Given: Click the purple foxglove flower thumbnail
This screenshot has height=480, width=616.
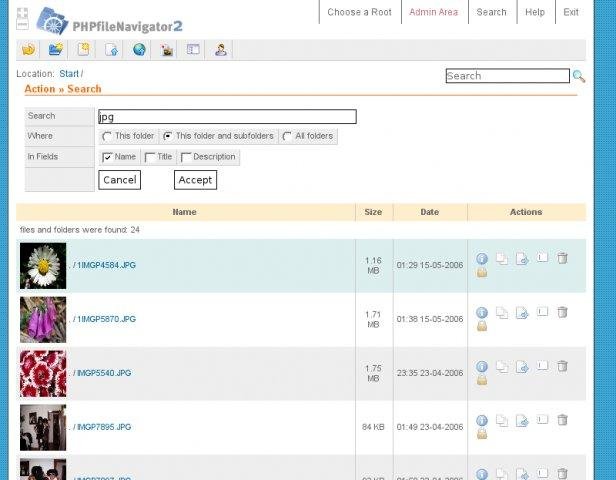Looking at the screenshot, I should [43, 320].
